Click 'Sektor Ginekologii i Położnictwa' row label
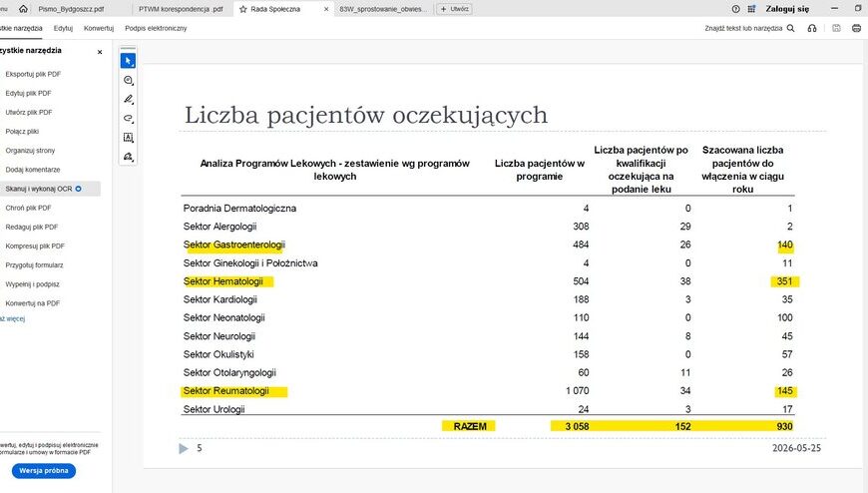Viewport: 868px width, 493px height. (x=250, y=263)
